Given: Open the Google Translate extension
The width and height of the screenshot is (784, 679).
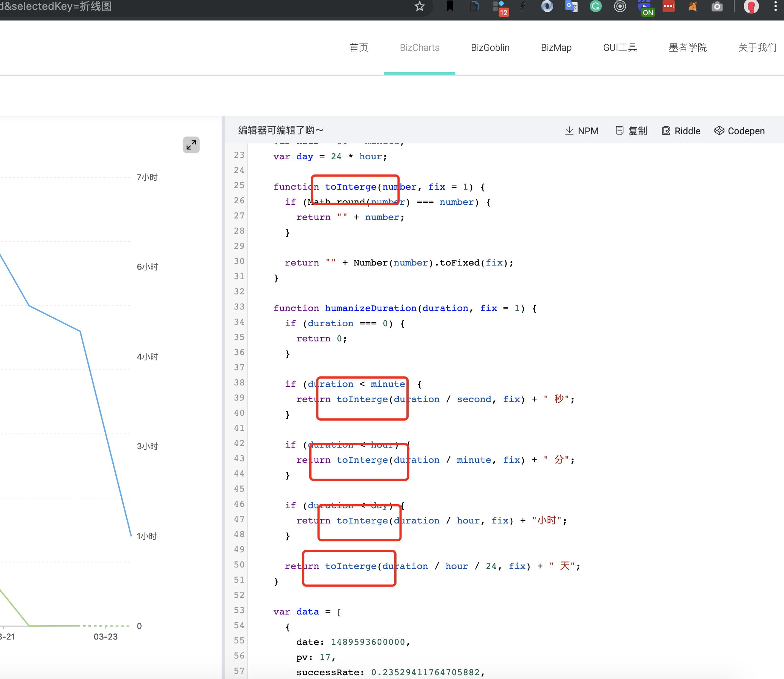Looking at the screenshot, I should click(x=571, y=6).
